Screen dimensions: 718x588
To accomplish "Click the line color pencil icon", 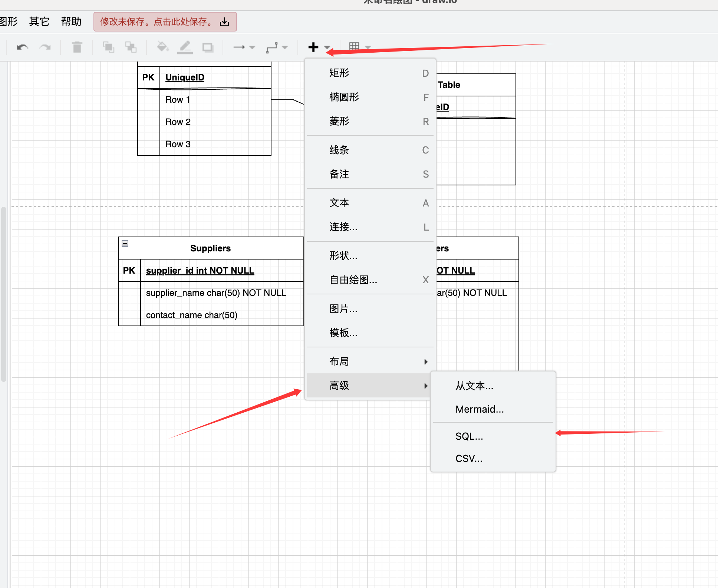I will 185,47.
